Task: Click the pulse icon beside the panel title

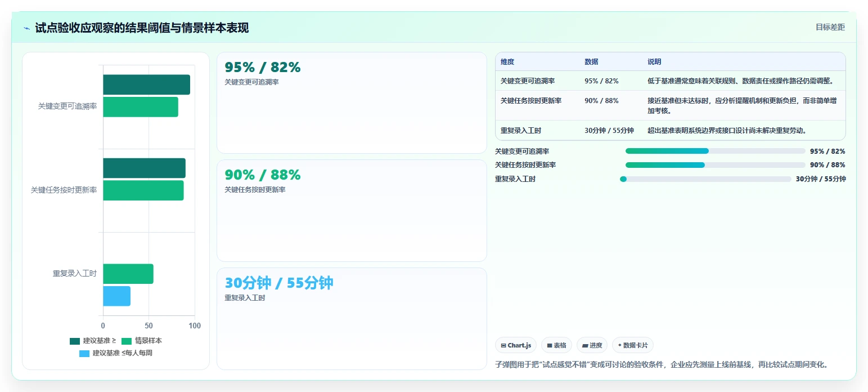Action: 27,28
